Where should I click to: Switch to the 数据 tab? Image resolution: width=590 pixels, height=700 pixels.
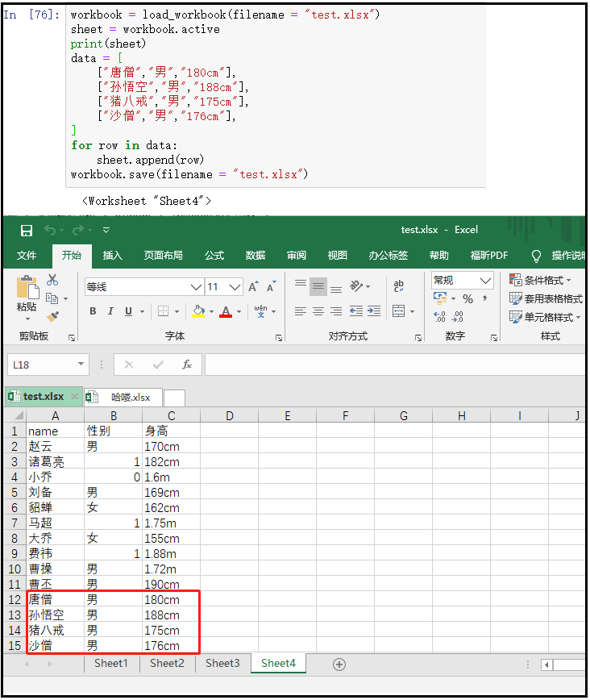[256, 256]
